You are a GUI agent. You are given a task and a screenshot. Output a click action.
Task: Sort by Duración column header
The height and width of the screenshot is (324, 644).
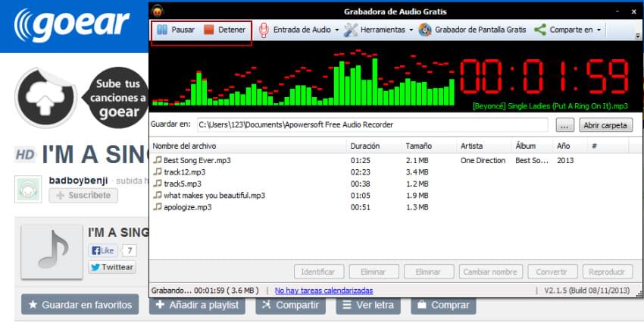tap(374, 146)
